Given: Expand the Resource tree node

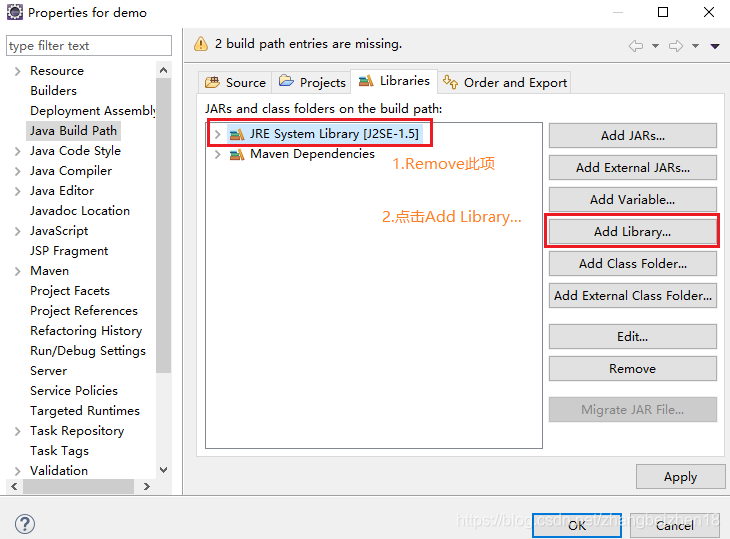Looking at the screenshot, I should [x=18, y=71].
